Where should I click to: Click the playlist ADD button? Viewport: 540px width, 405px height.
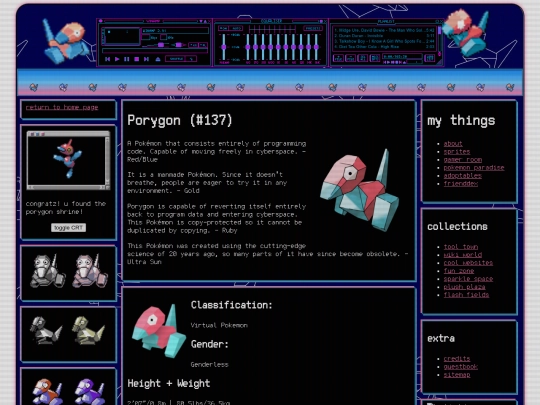click(x=338, y=58)
